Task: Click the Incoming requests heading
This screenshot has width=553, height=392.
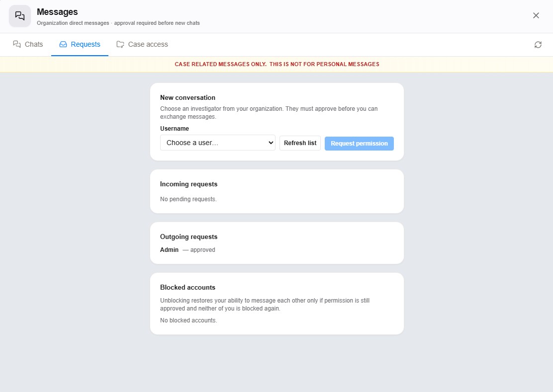Action: tap(188, 184)
